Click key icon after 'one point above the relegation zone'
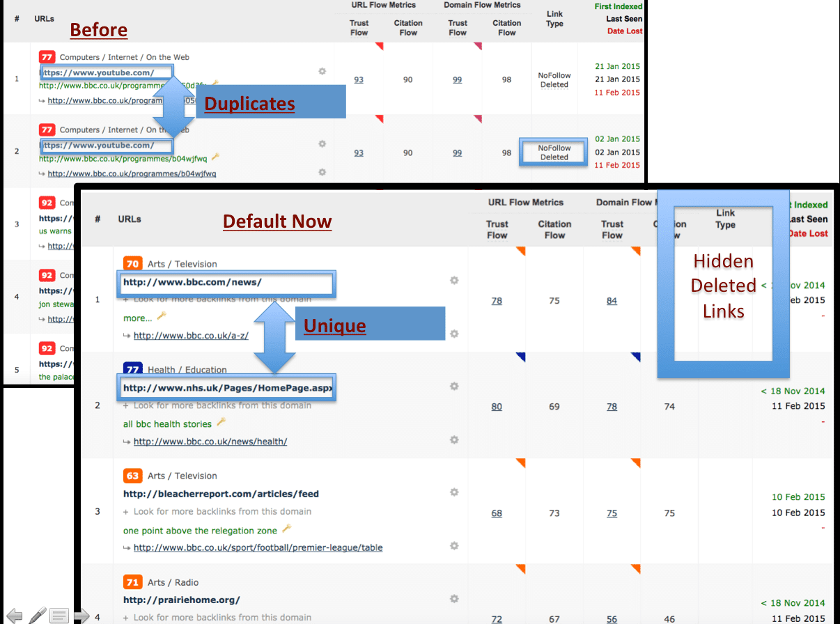The width and height of the screenshot is (840, 624). pyautogui.click(x=286, y=529)
